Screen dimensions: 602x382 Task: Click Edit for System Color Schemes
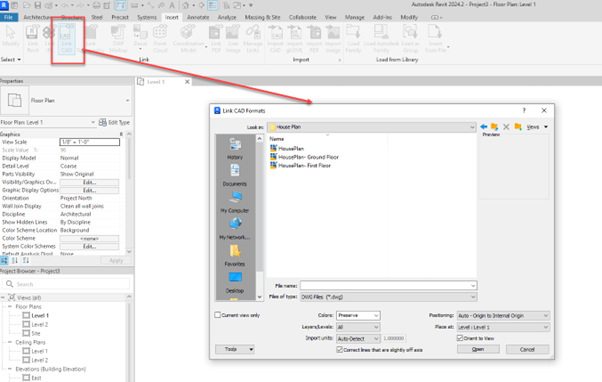tap(89, 246)
